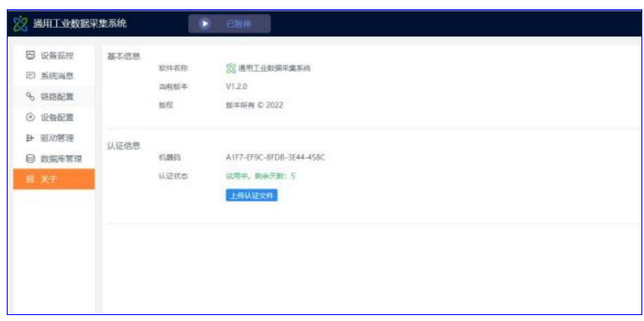Click the 数据库管理 database icon
Viewport: 644px width, 321px height.
pyautogui.click(x=30, y=158)
